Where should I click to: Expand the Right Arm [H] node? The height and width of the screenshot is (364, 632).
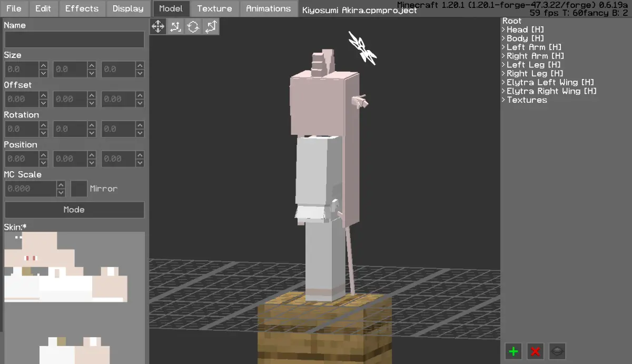503,56
